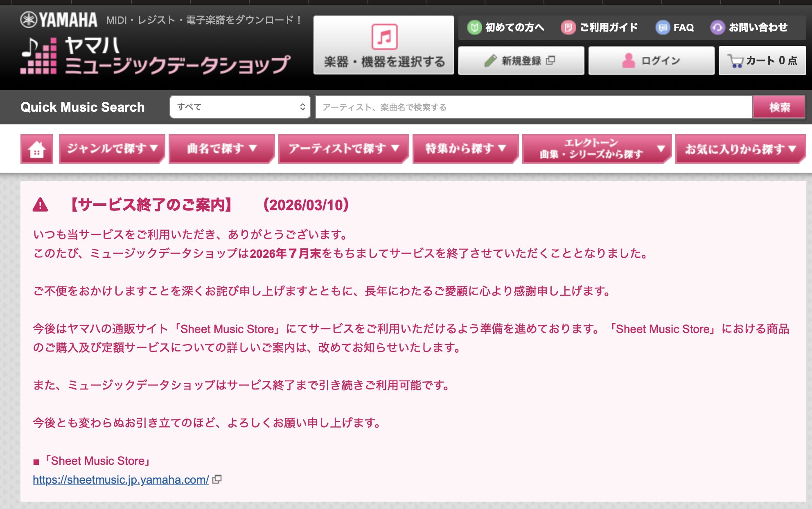Click the blue FAQ speech bubble icon
This screenshot has width=812, height=509.
663,27
